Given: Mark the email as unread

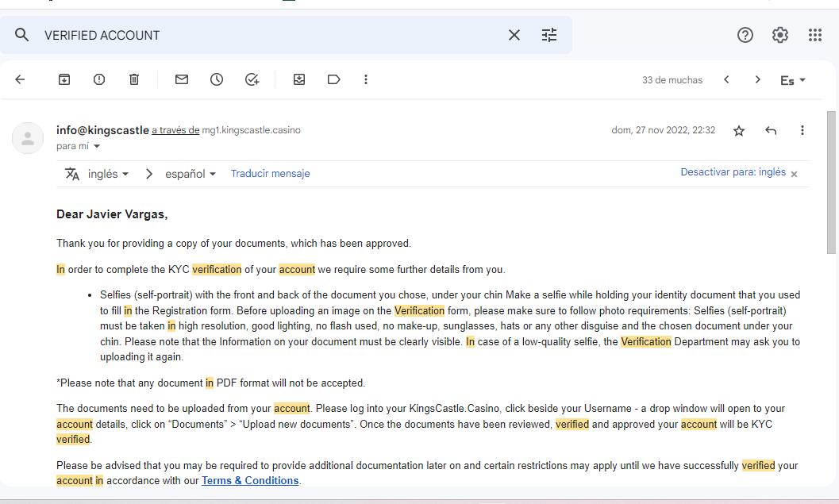Looking at the screenshot, I should 182,79.
